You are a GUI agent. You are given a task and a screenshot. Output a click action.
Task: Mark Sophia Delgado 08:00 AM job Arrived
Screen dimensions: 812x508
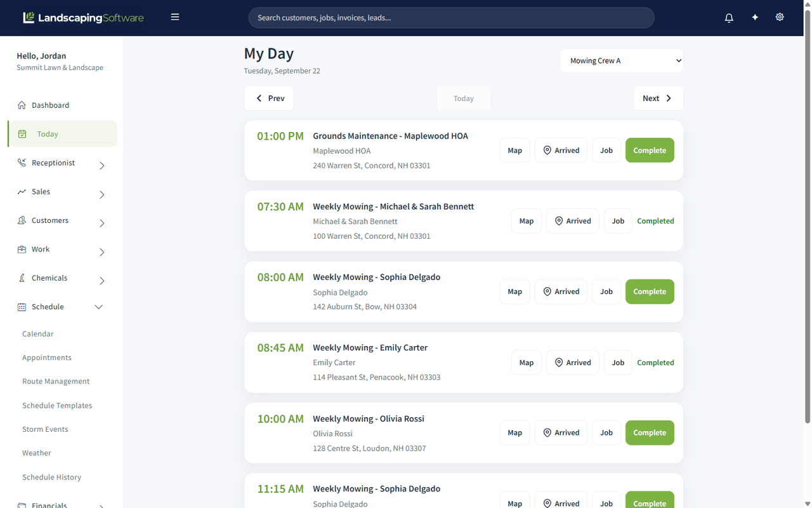(561, 291)
